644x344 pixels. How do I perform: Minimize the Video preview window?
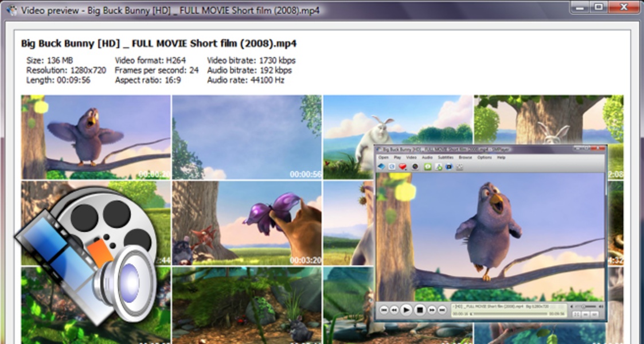580,6
